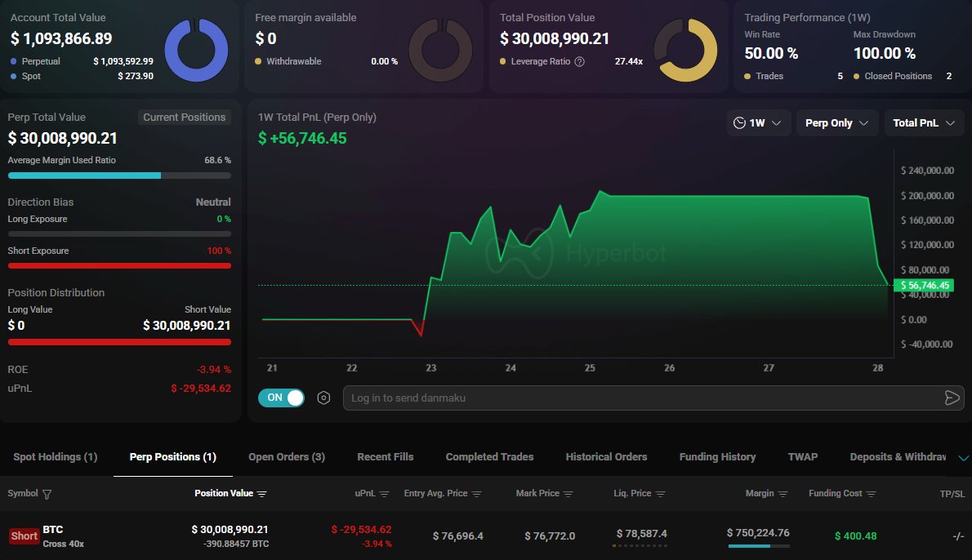Sort by Position Value column icon
972x560 pixels.
[261, 494]
